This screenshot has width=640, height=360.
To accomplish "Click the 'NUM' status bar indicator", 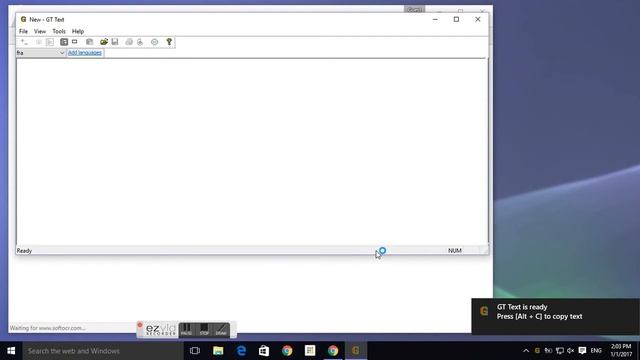I will point(455,251).
